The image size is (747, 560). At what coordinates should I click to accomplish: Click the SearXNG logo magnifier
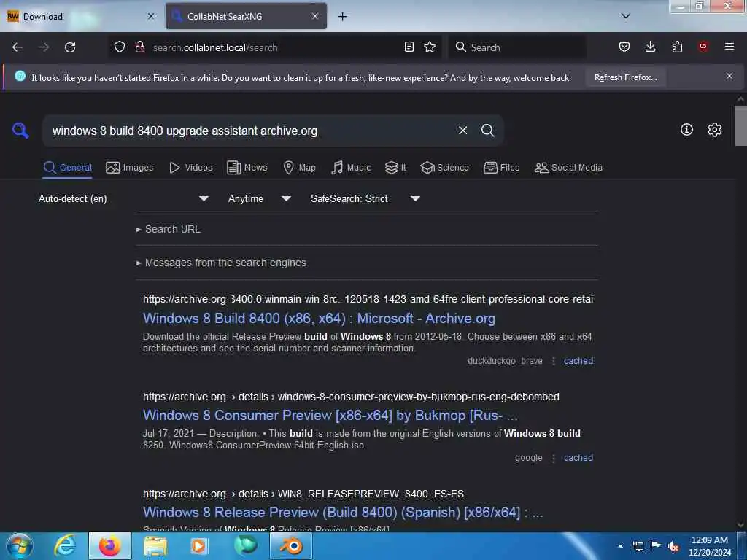point(20,130)
